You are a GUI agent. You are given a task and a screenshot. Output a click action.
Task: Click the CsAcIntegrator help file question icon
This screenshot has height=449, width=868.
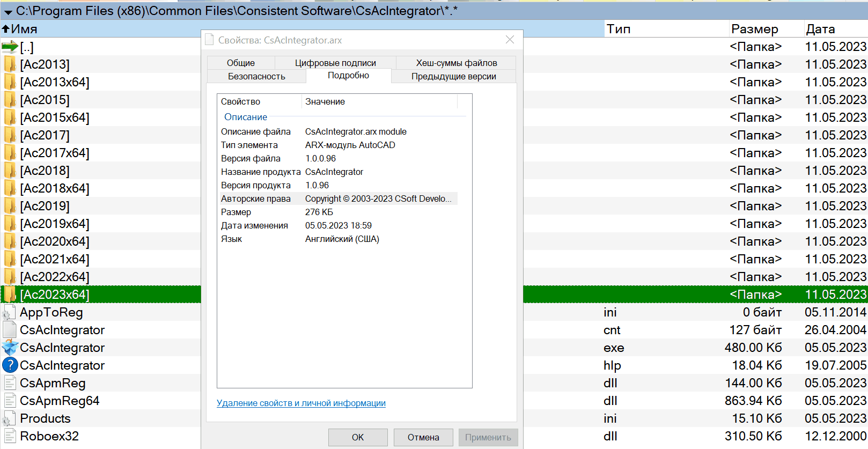10,365
